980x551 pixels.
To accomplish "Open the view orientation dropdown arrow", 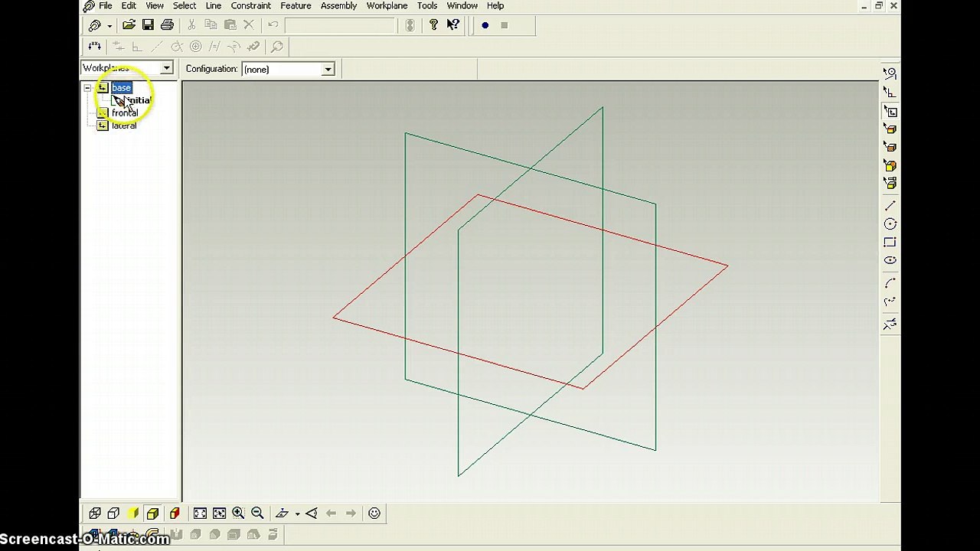I will (x=297, y=514).
